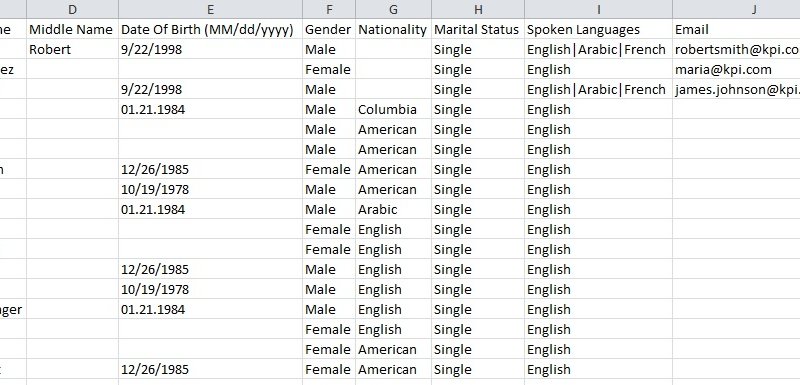Select the Arabic nationality cell

(393, 210)
